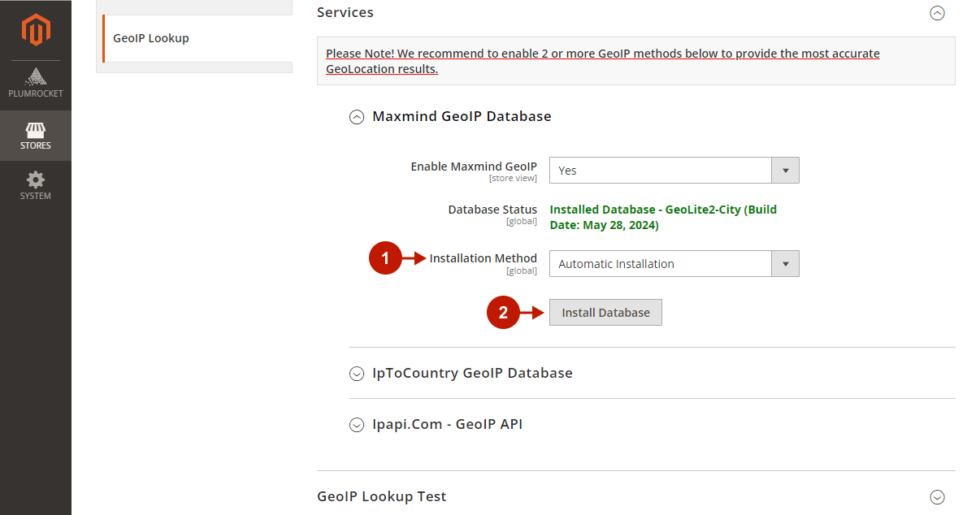Click the Services section heading
The width and height of the screenshot is (980, 515).
[345, 12]
